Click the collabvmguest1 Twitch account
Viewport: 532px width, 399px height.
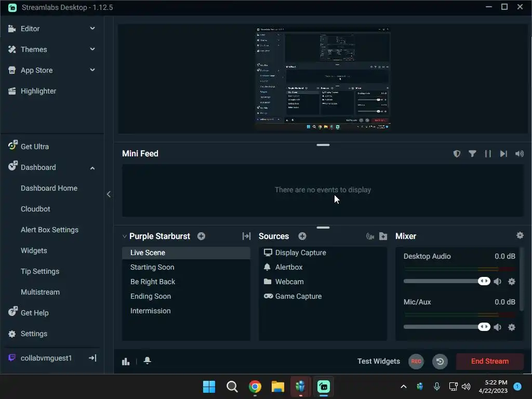46,358
